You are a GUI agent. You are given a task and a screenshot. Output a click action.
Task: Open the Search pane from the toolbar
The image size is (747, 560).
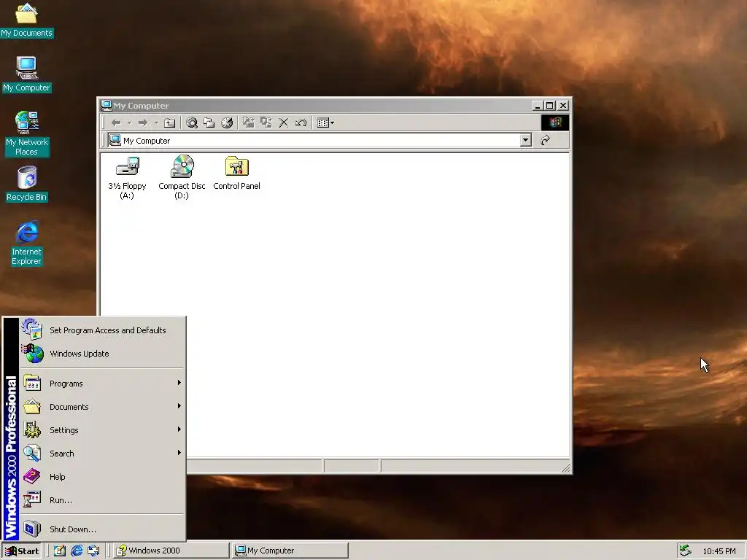[x=192, y=122]
